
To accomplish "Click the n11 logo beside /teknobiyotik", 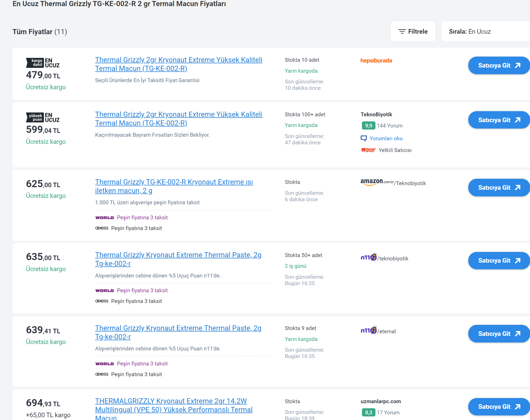I will 369,257.
